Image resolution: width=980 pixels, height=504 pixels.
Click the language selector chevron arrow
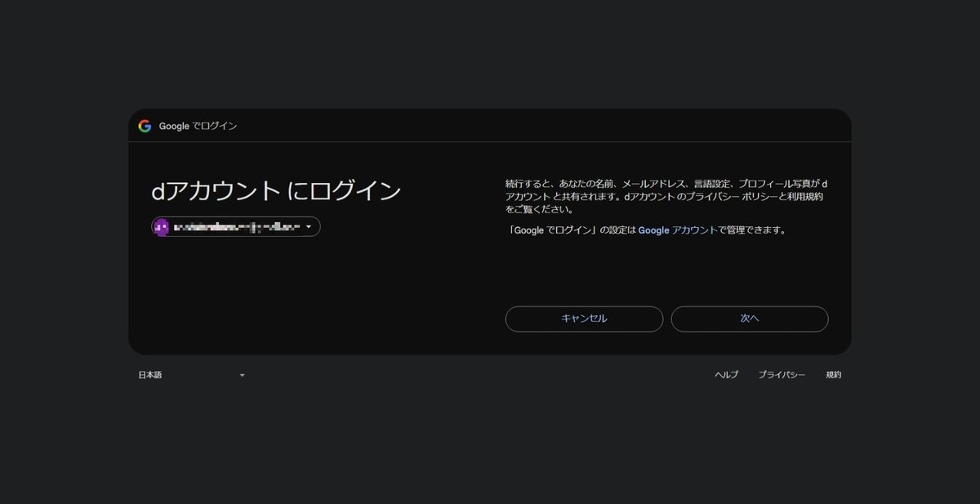tap(242, 374)
